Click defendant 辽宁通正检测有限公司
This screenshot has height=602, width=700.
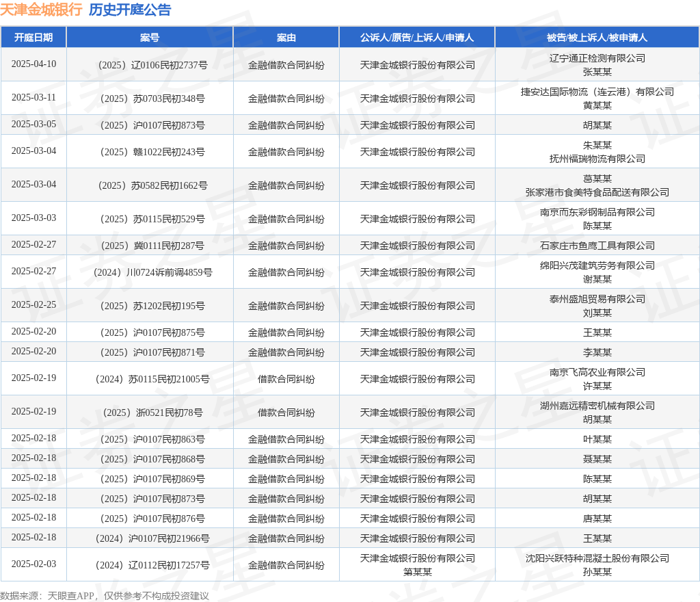(597, 58)
